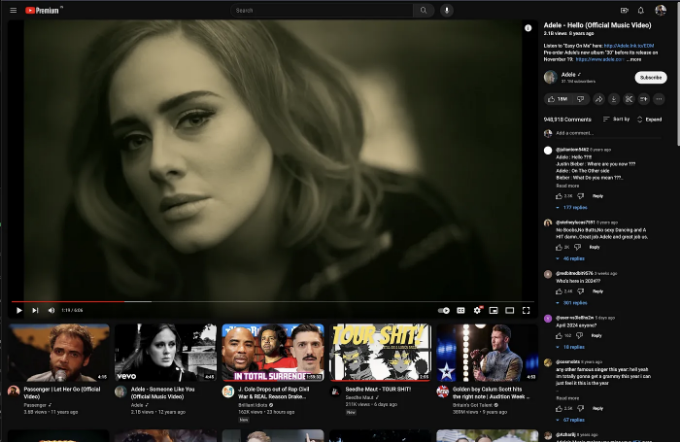The width and height of the screenshot is (680, 442).
Task: Download the video
Action: coord(614,99)
